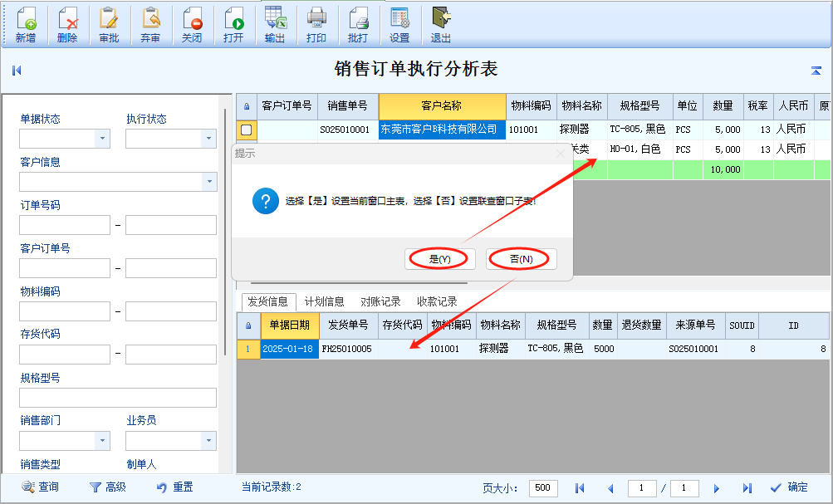This screenshot has height=504, width=833.
Task: Click the 关闭 (Close order) toolbar icon
Action: coord(192,25)
